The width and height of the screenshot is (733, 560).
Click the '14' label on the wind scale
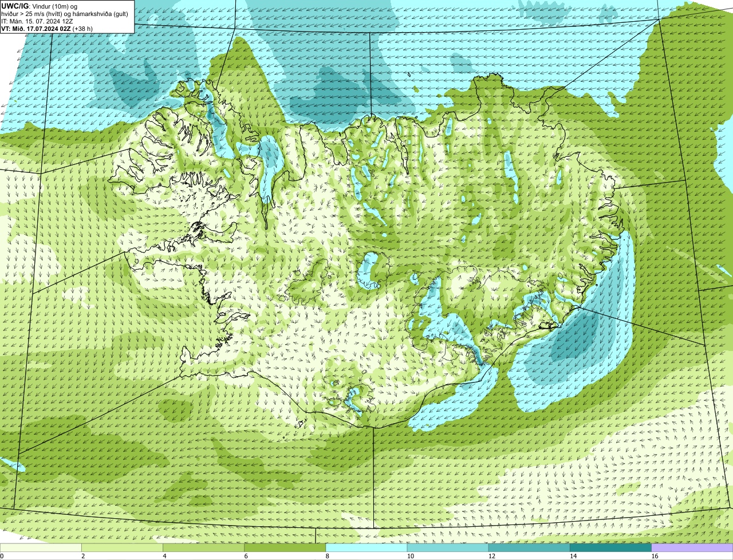point(573,556)
